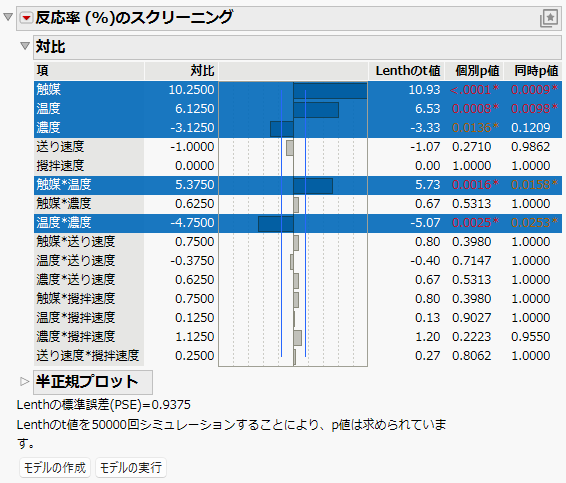Image resolution: width=566 pixels, height=483 pixels.
Task: Click the bookmark star icon at top right
Action: click(x=549, y=18)
